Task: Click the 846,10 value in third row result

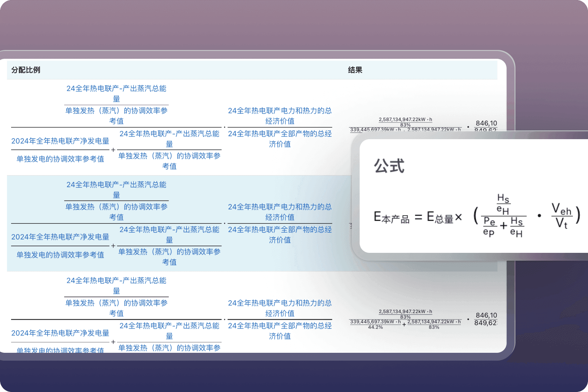Action: coord(486,315)
